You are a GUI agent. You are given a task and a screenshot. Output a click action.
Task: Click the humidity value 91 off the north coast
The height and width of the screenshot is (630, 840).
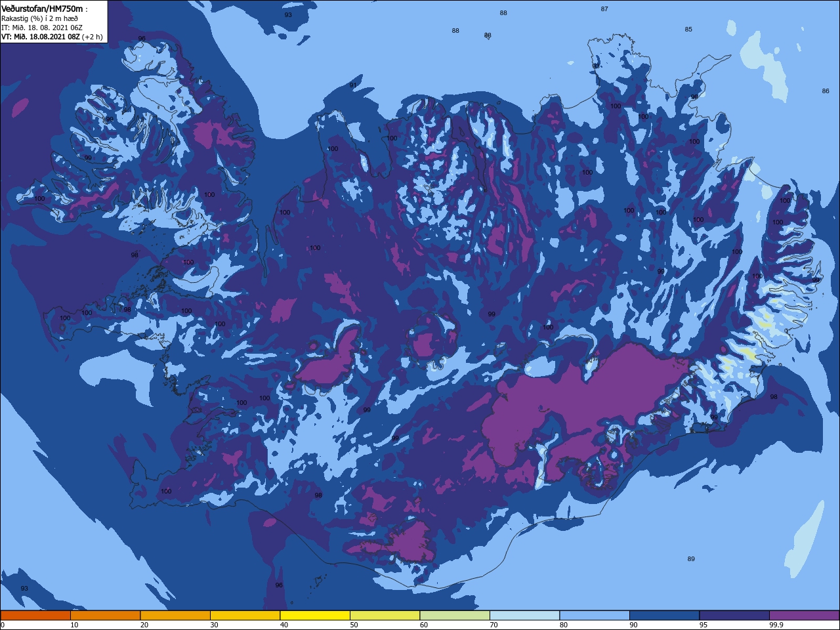tap(353, 85)
